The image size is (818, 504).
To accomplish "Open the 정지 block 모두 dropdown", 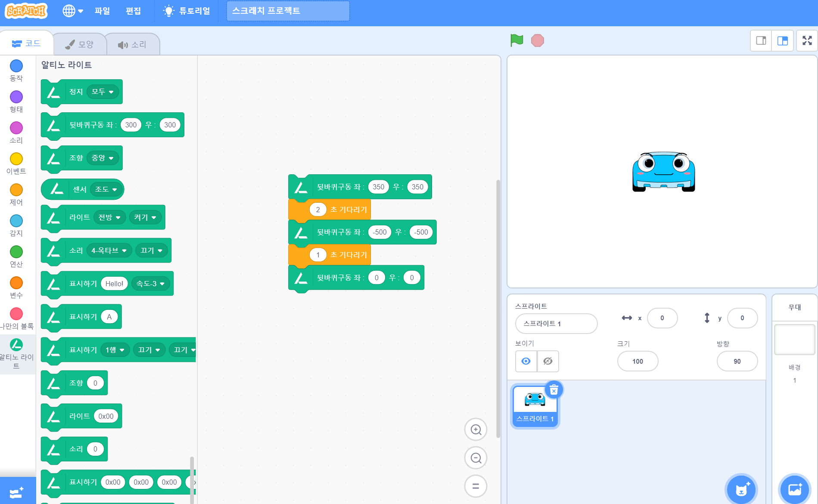I will (x=103, y=92).
